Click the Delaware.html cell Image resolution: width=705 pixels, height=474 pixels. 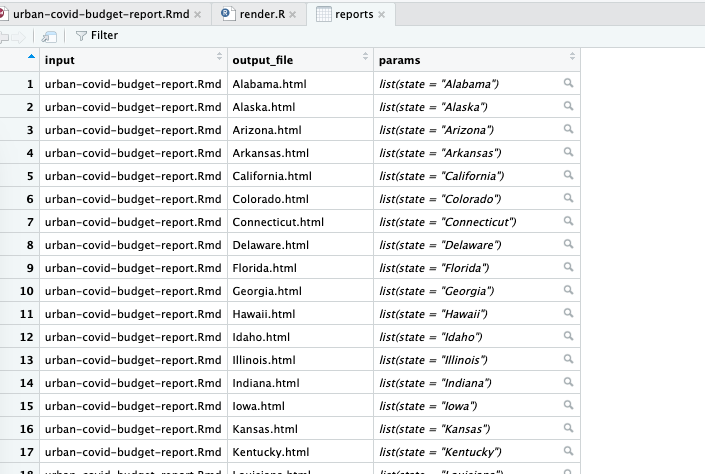(x=300, y=245)
